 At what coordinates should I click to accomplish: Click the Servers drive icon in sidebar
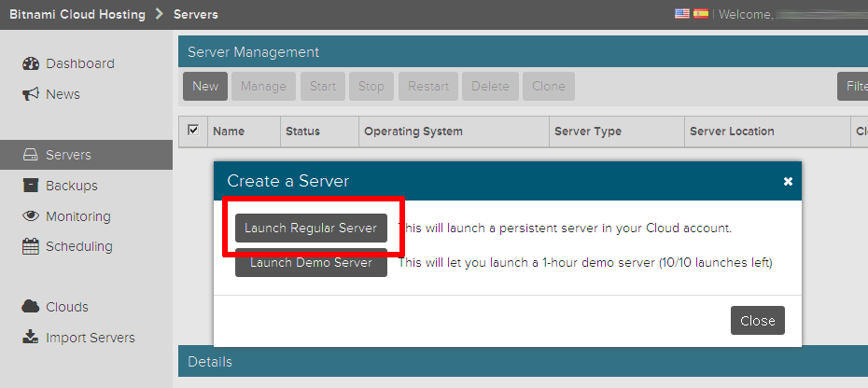[x=31, y=155]
